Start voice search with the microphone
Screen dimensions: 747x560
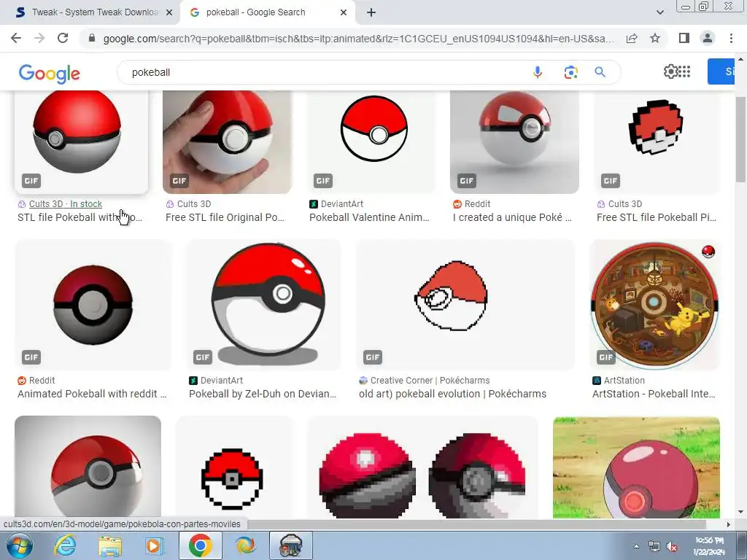538,72
